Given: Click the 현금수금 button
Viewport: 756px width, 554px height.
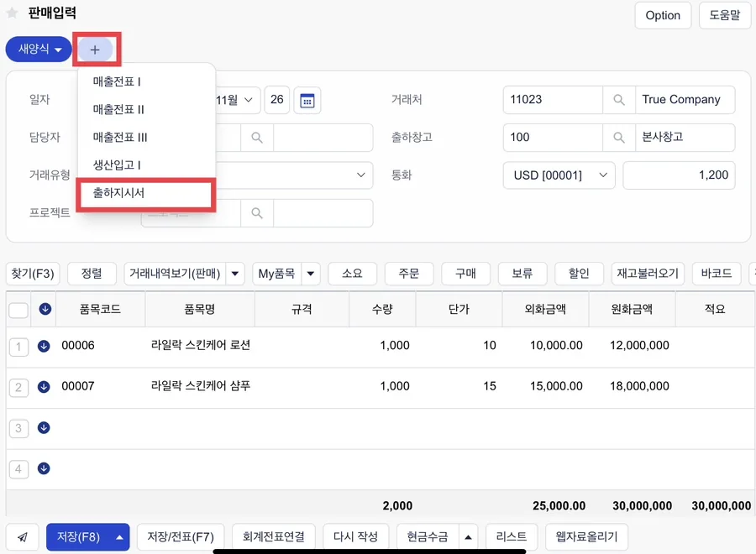Looking at the screenshot, I should coord(428,537).
